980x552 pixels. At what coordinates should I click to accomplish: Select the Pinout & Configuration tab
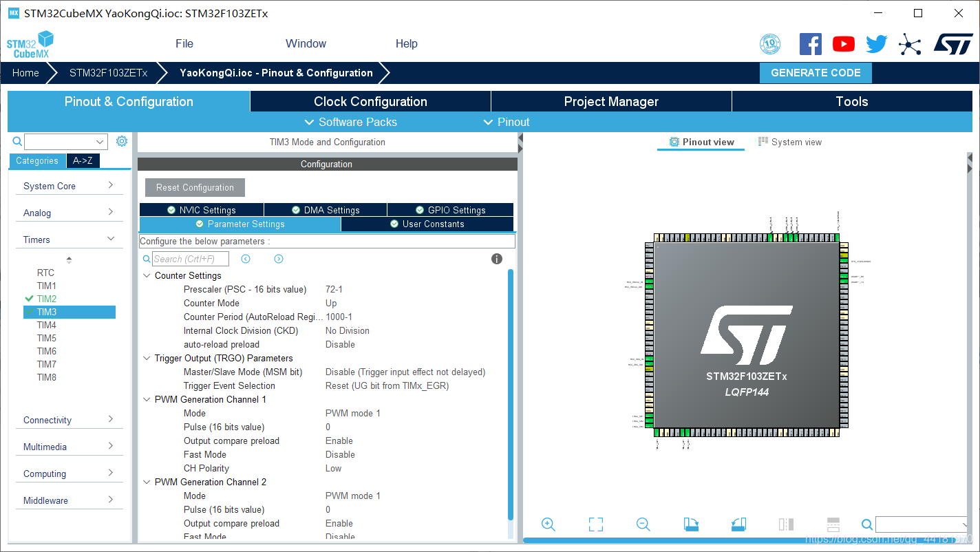tap(129, 101)
